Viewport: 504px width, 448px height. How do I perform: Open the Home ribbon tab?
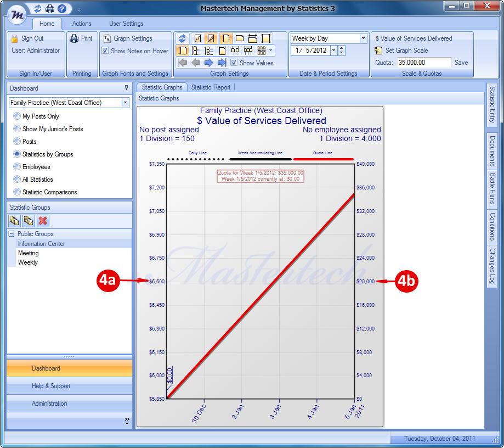coord(47,24)
